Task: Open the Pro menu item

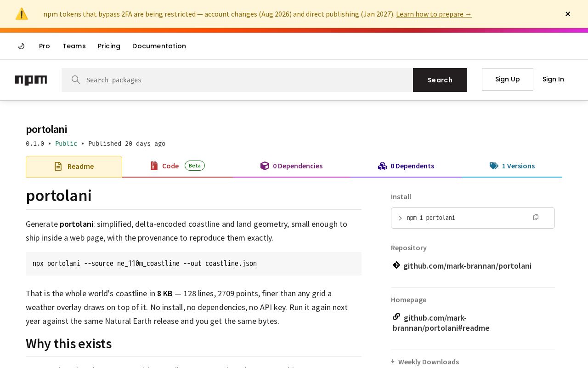Action: click(x=45, y=46)
